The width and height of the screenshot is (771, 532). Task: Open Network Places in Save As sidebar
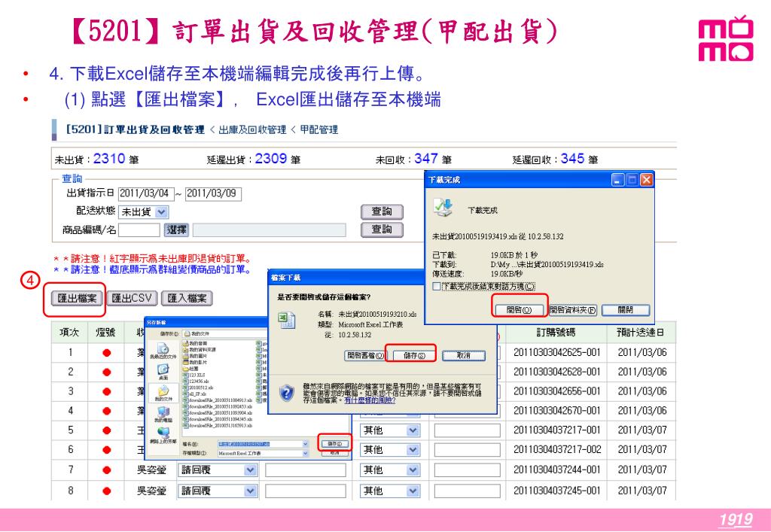coord(163,434)
